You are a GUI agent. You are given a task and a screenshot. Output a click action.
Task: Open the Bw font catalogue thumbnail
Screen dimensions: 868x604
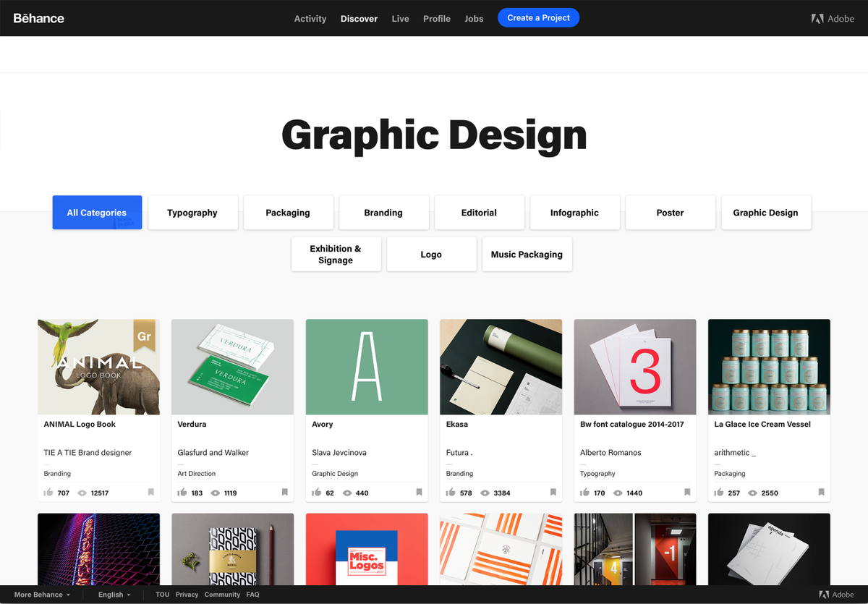635,367
